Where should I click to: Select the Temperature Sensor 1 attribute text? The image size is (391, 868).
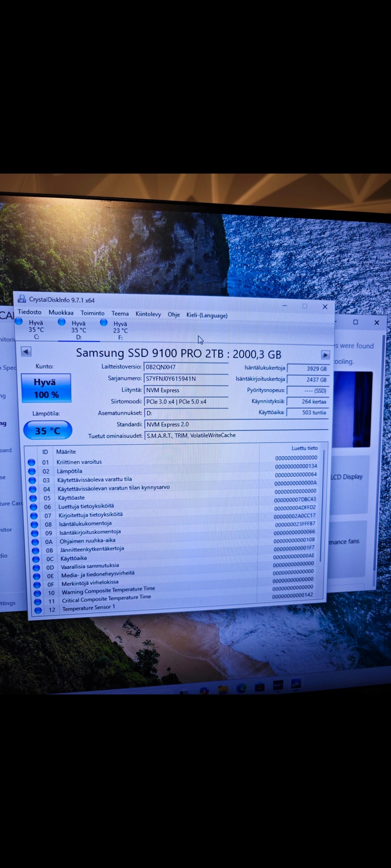89,608
